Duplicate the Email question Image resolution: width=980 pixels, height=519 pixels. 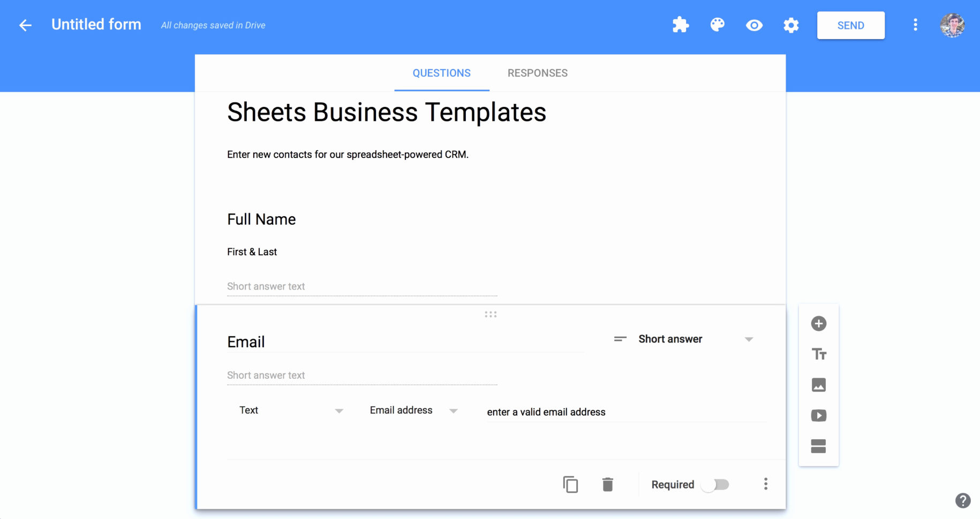[x=570, y=484]
